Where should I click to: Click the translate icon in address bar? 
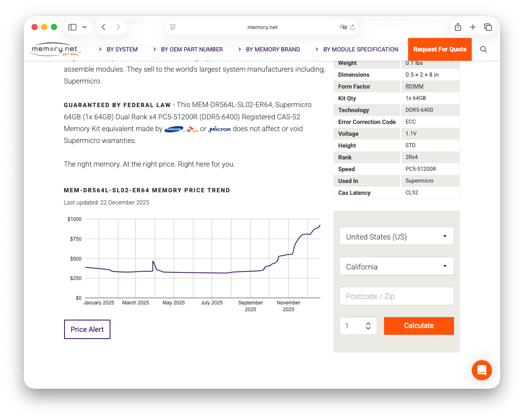(x=343, y=27)
